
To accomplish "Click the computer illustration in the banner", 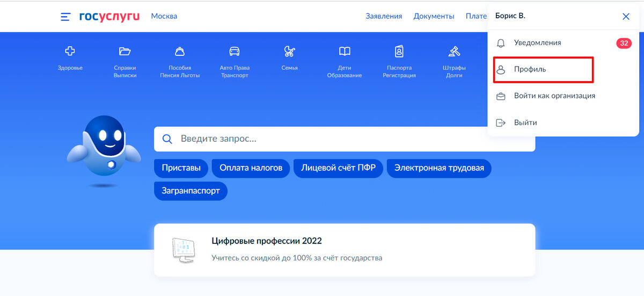I will (184, 250).
